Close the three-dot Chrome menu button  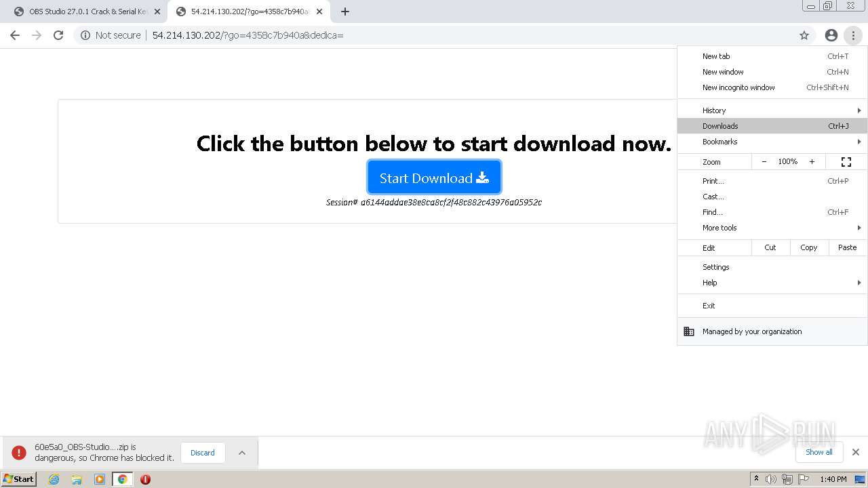(853, 35)
